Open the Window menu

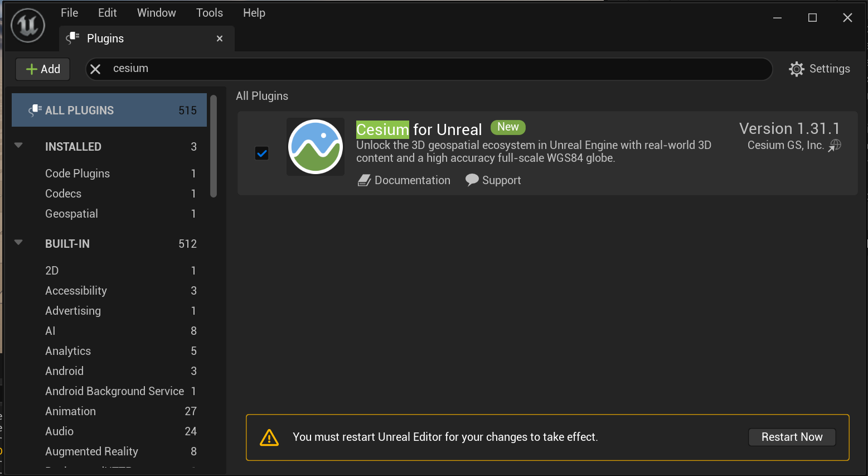(157, 13)
